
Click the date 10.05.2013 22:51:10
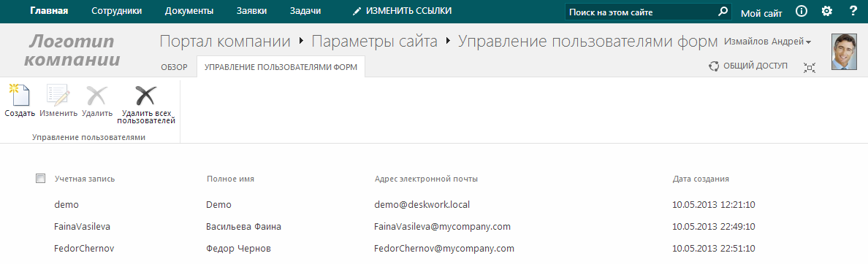(714, 249)
